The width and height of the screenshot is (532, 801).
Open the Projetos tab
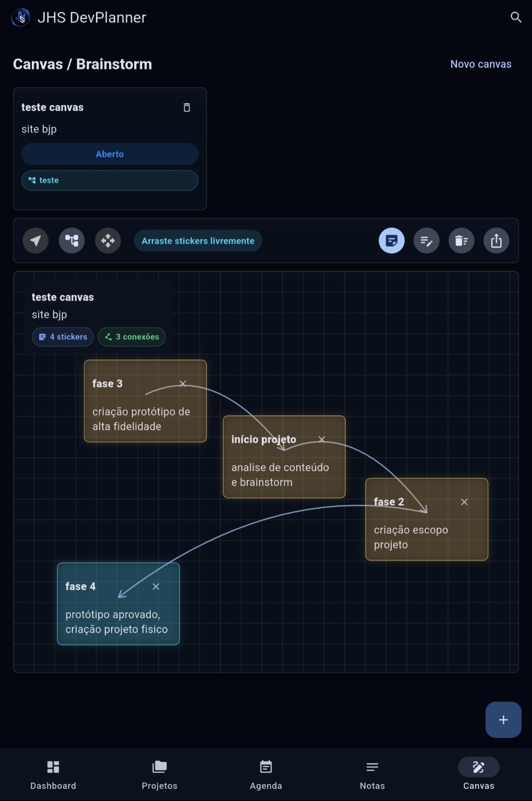coord(160,775)
